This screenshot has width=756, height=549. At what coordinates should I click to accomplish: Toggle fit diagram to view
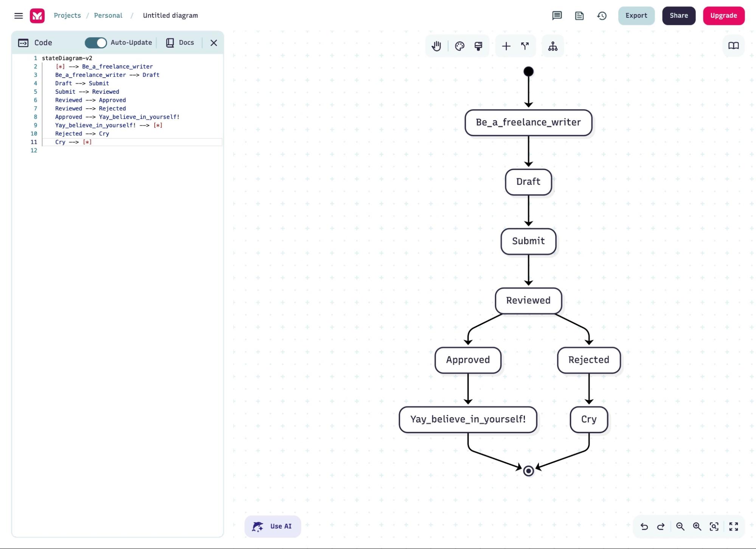tap(715, 526)
